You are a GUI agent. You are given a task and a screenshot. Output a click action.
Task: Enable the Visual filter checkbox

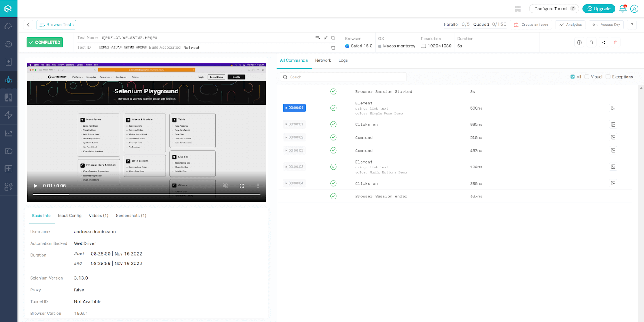[x=587, y=77]
